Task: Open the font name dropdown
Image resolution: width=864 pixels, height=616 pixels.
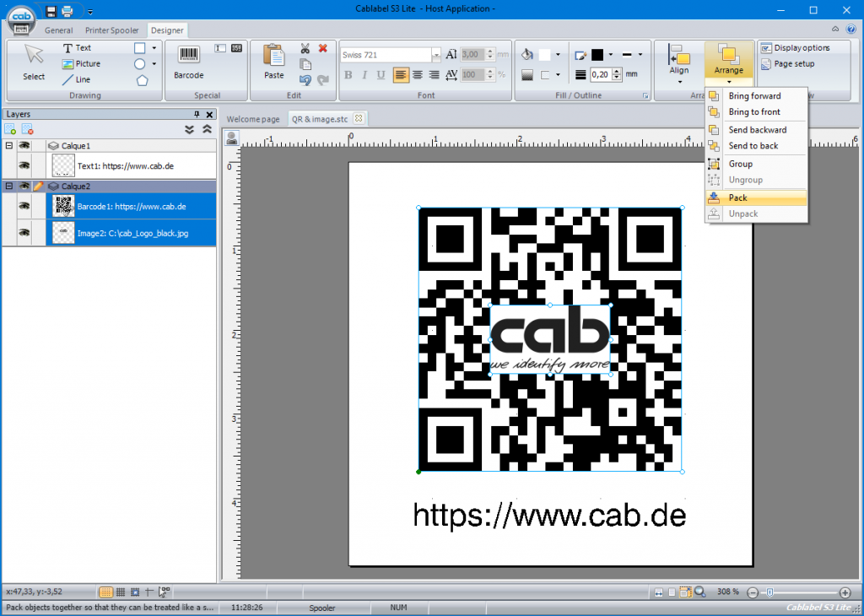Action: click(x=436, y=55)
